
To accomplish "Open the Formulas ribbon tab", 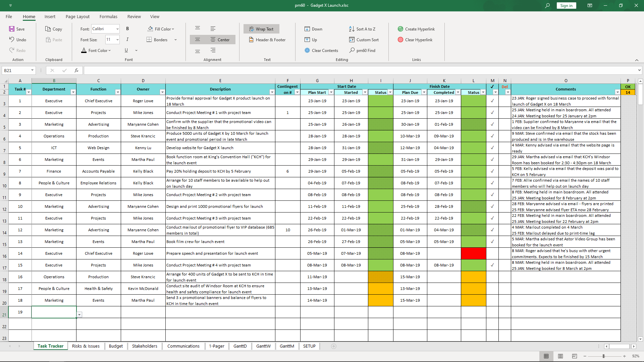I will 108,16.
